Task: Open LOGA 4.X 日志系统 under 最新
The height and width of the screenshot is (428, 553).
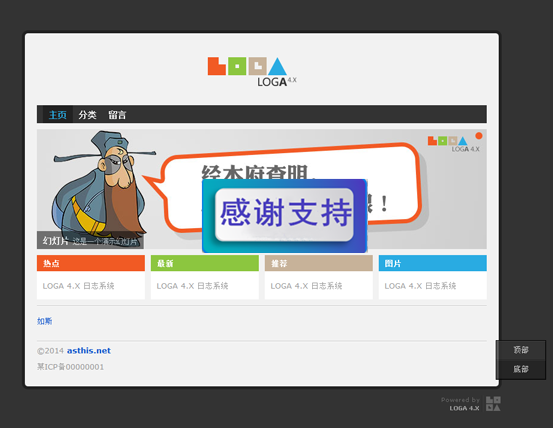Action: point(192,286)
